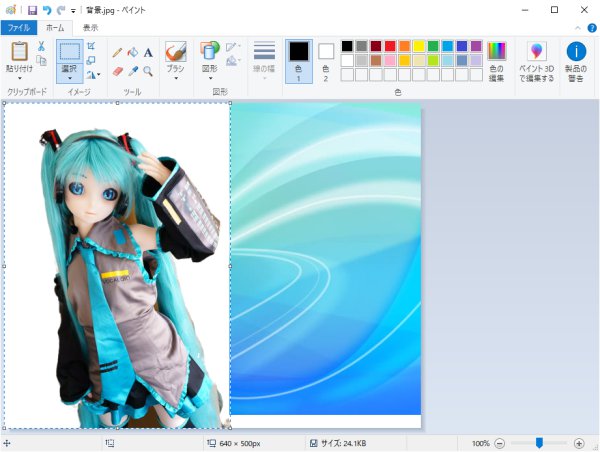Pick the yellow color swatch
Screen dimensions: 600x452
point(419,46)
